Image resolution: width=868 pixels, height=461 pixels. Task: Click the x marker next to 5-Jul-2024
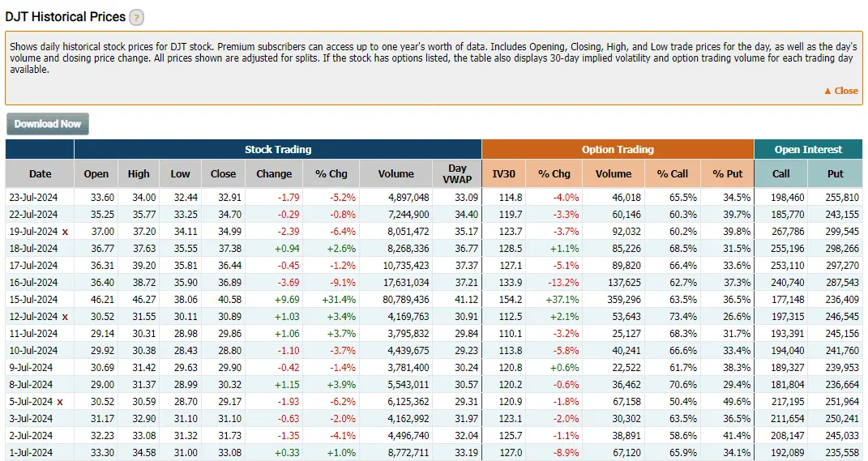59,402
